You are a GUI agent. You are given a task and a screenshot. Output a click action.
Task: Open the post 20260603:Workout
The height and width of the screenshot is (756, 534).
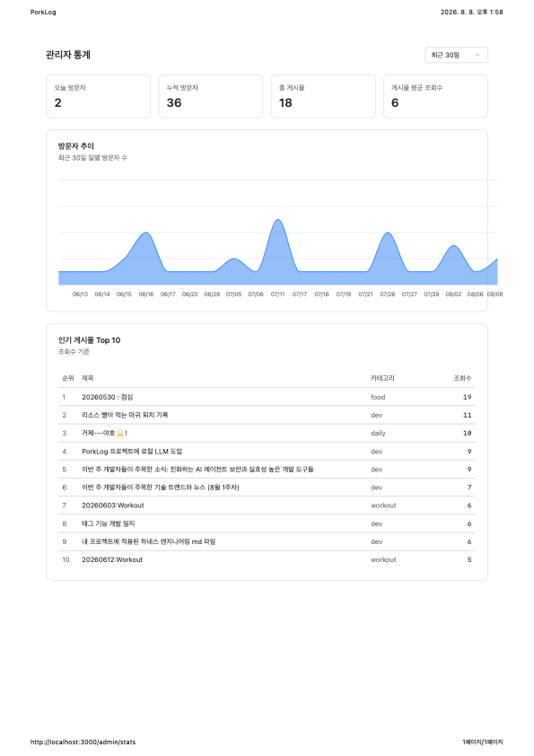click(x=113, y=505)
